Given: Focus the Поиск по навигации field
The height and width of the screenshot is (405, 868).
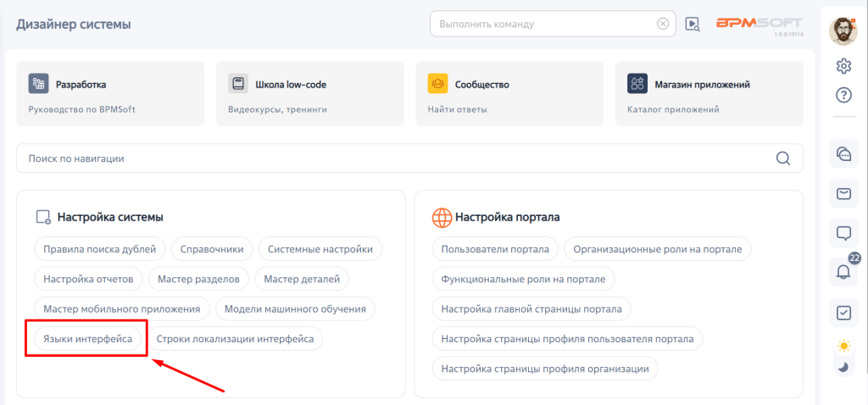Looking at the screenshot, I should (409, 158).
